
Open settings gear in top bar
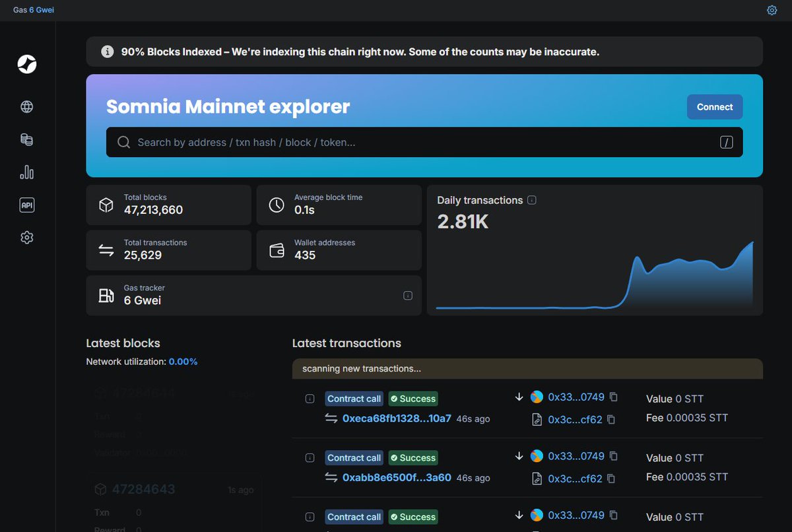[772, 10]
